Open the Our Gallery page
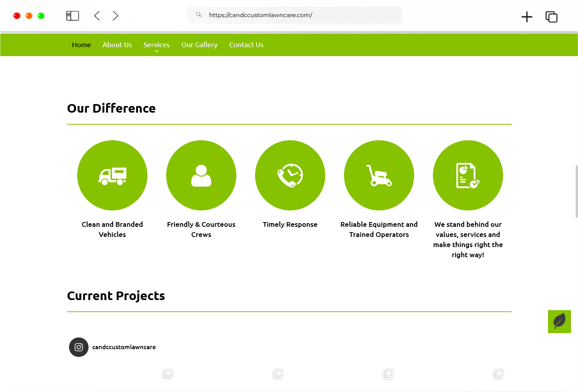Image resolution: width=578 pixels, height=392 pixels. (199, 45)
